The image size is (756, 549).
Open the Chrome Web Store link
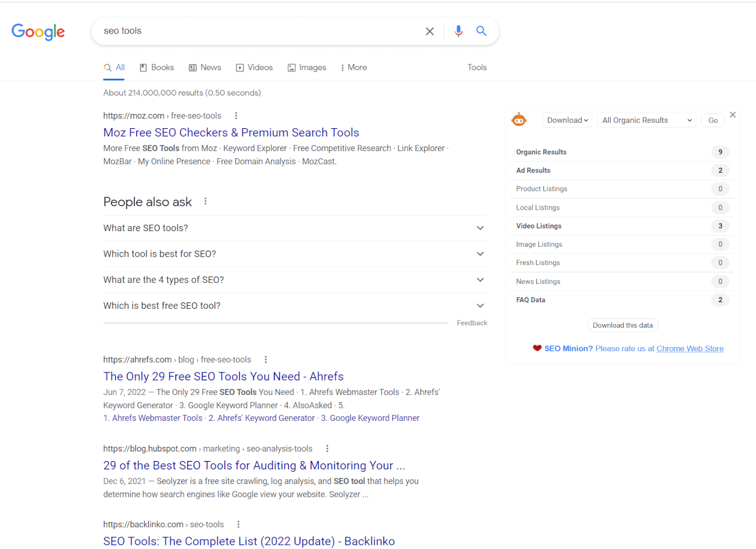coord(690,348)
